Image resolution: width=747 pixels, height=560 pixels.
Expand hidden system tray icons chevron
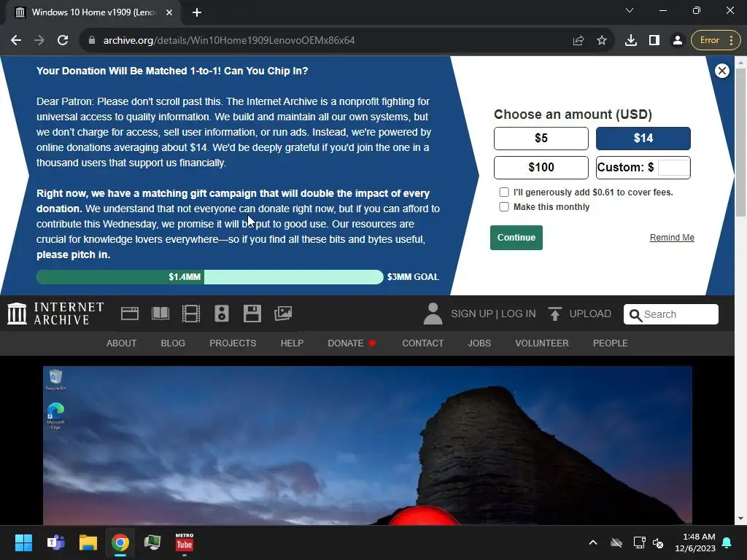click(x=593, y=542)
